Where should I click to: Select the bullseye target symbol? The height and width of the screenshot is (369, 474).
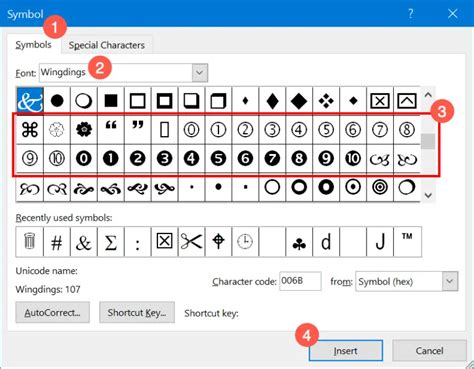[380, 187]
